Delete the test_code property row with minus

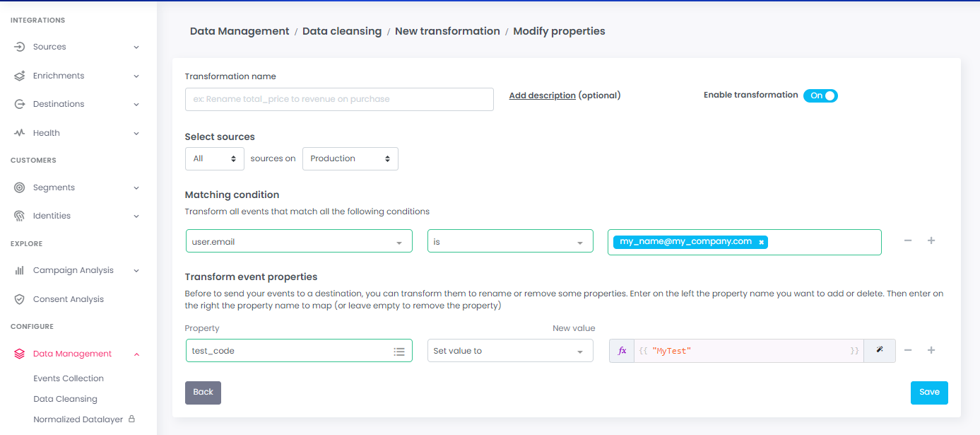[908, 350]
